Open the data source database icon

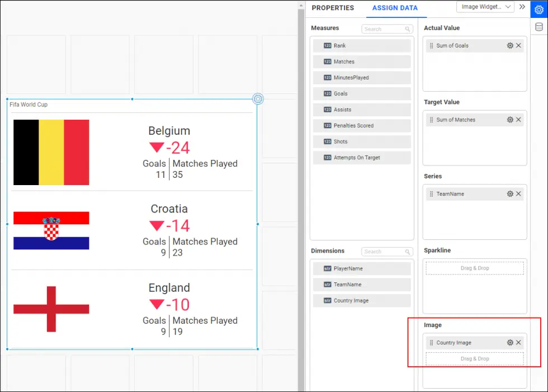539,27
